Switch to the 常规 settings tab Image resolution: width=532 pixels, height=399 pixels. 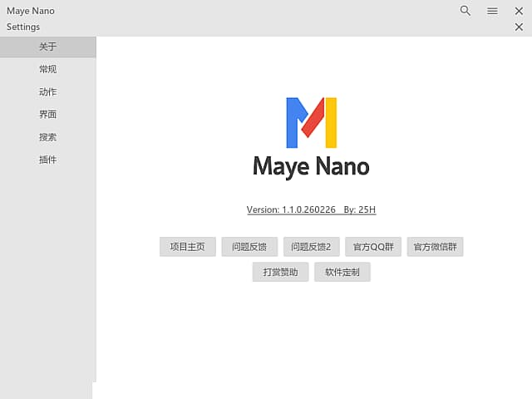(x=47, y=69)
